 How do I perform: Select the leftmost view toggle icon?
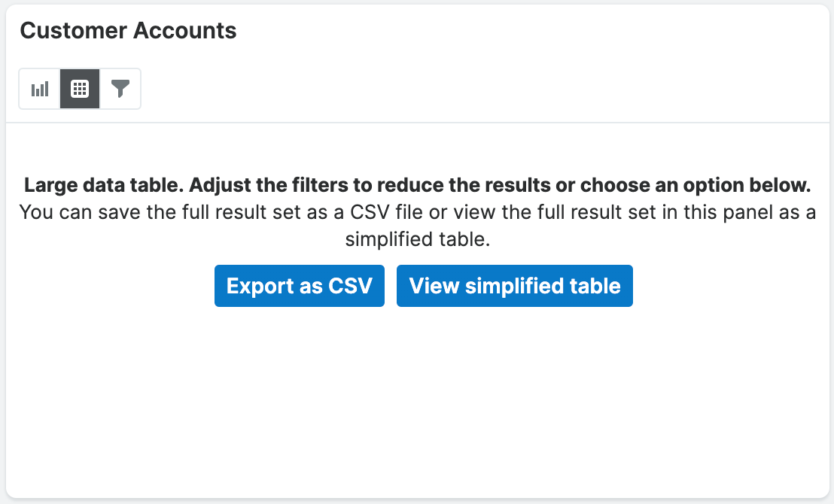pos(39,88)
